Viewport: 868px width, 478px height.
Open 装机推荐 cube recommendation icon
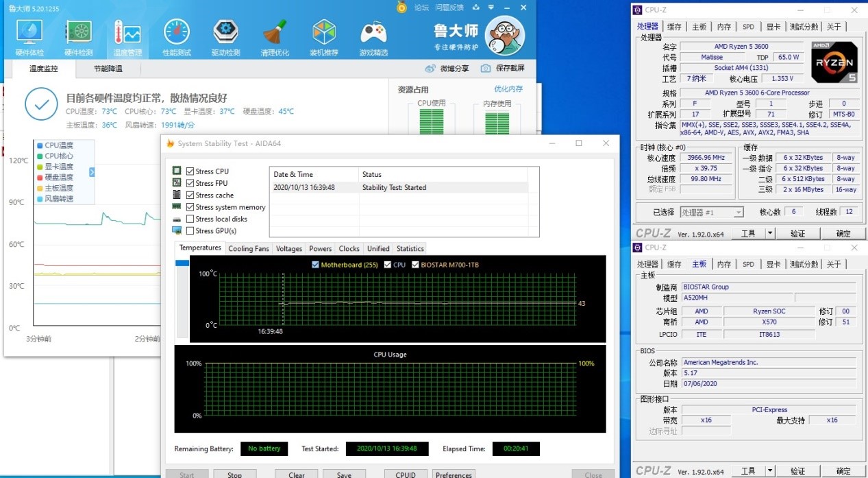tap(324, 38)
